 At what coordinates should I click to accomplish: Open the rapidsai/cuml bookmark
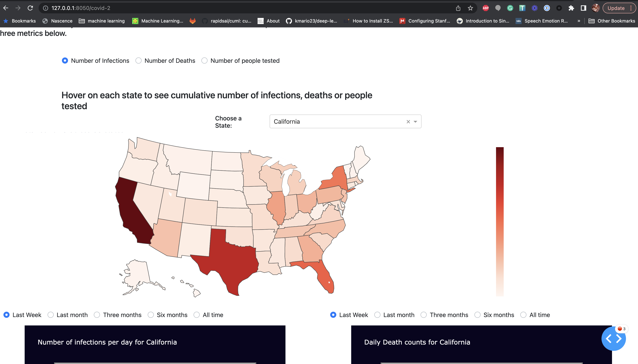tap(226, 21)
